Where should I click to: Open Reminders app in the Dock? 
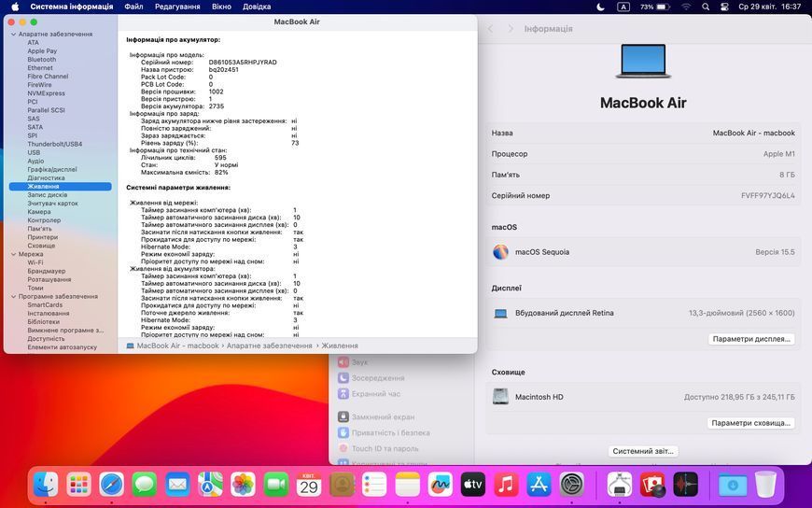pos(374,486)
